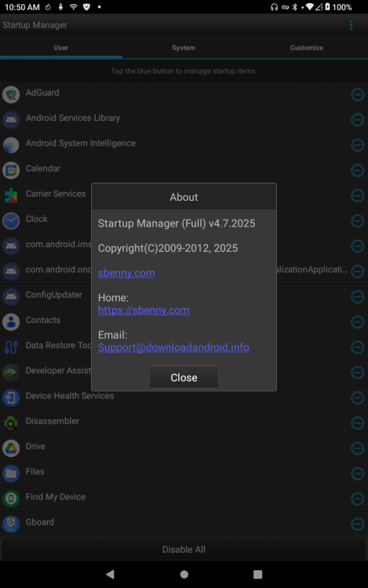Select the Find My Device list entry
The width and height of the screenshot is (368, 588).
(x=56, y=497)
